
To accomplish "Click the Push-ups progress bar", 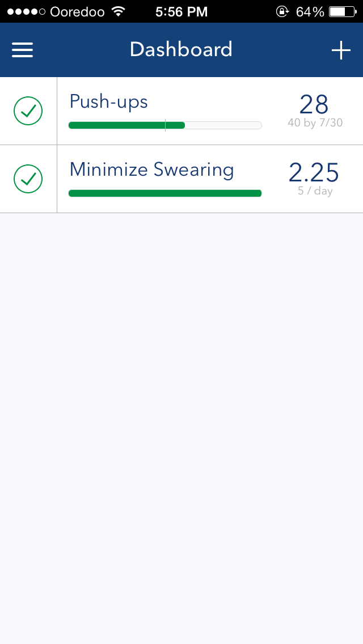I will point(164,125).
